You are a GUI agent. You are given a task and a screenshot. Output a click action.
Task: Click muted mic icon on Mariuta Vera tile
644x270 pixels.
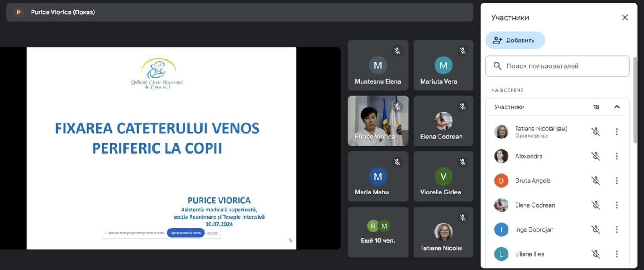pos(462,51)
